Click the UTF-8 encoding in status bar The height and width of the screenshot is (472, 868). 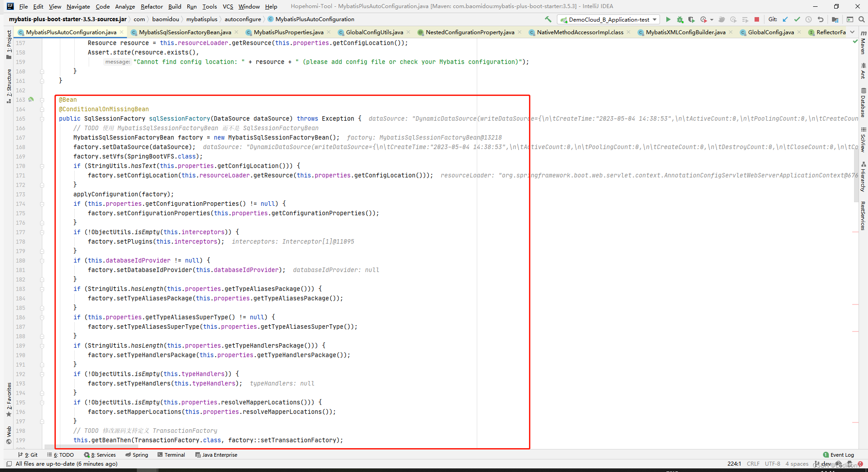[772, 463]
